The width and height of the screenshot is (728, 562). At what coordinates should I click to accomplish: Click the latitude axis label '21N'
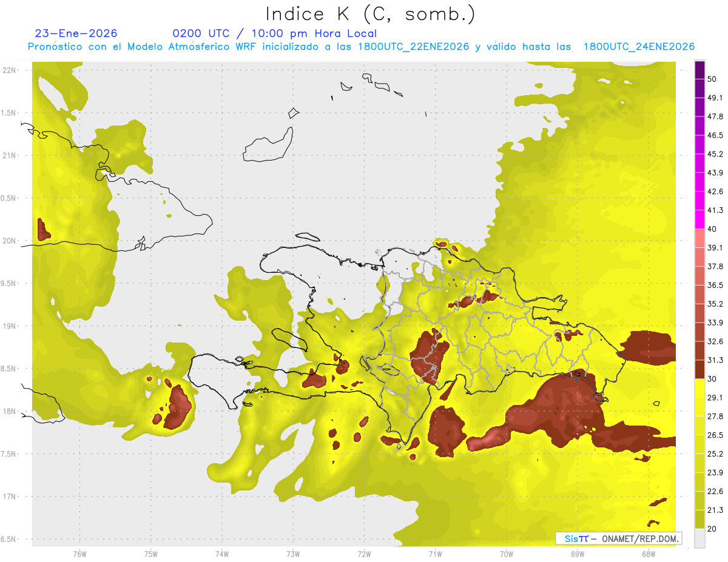click(x=10, y=155)
